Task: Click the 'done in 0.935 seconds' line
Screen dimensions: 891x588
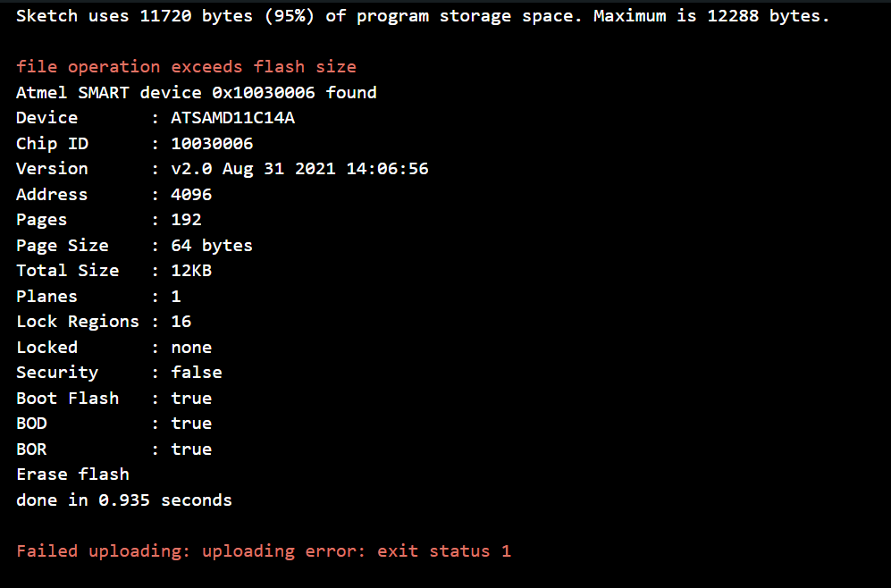Action: [124, 500]
